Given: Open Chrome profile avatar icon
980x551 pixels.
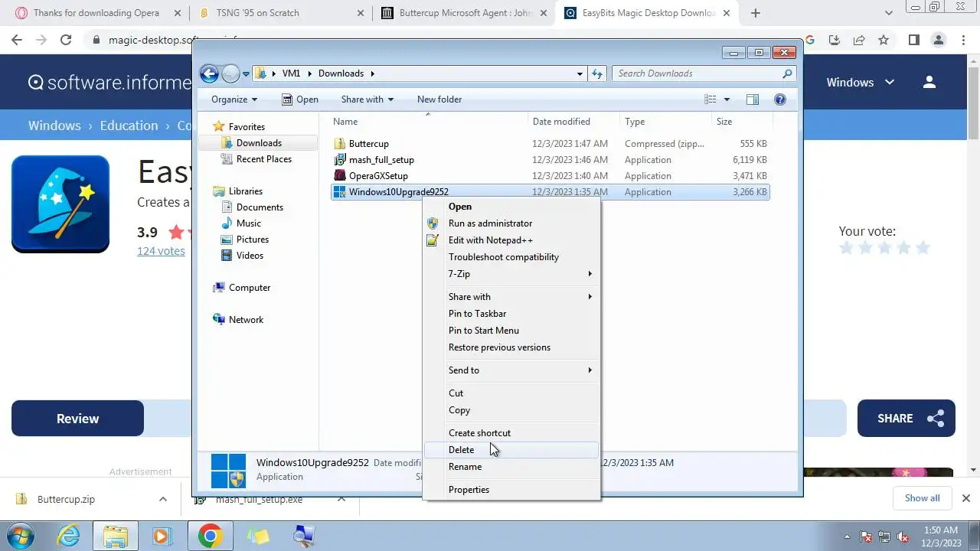Looking at the screenshot, I should click(939, 40).
